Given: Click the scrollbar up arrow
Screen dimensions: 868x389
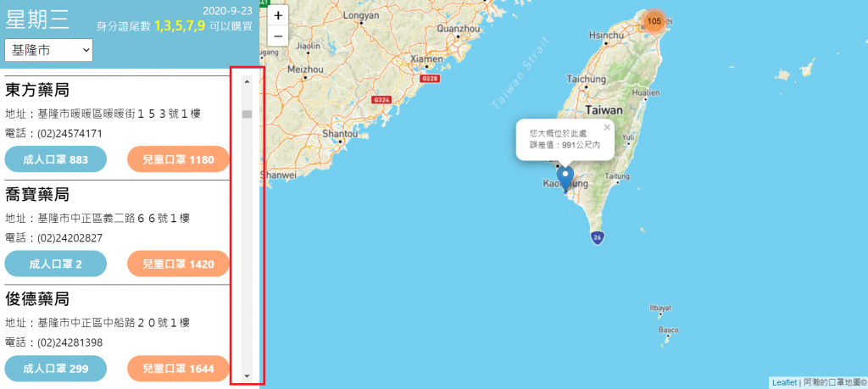Looking at the screenshot, I should pyautogui.click(x=247, y=81).
